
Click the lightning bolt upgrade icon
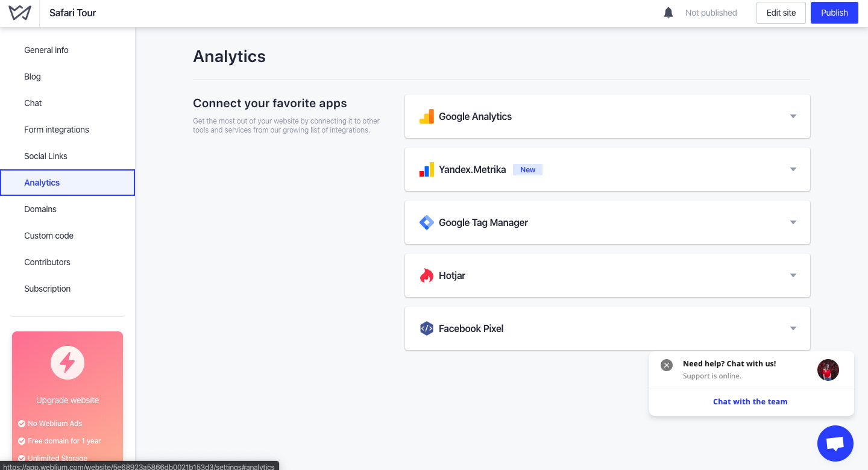[x=68, y=363]
